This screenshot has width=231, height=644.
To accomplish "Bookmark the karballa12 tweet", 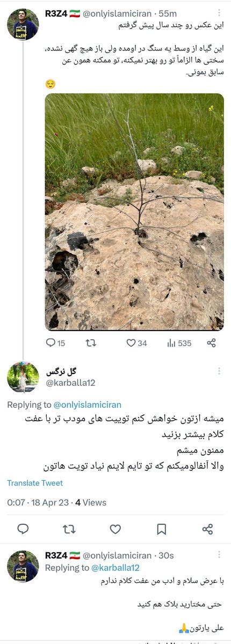I will click(162, 529).
